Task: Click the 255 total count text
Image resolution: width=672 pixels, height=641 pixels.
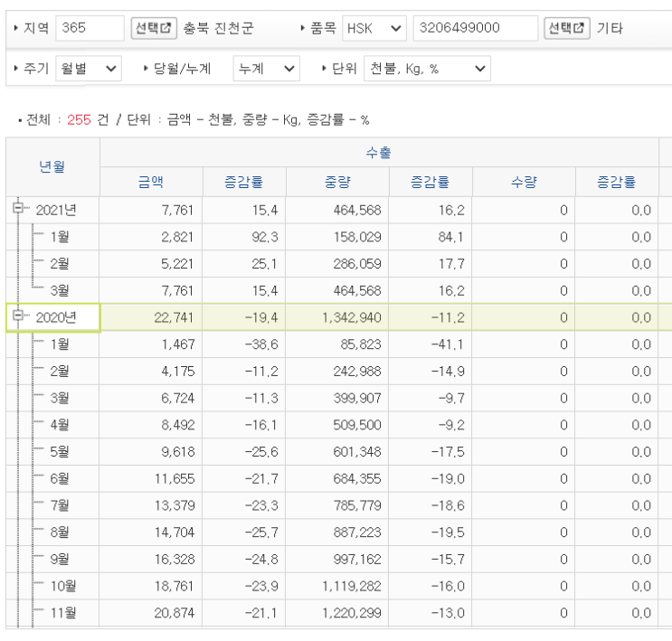Action: [x=80, y=119]
